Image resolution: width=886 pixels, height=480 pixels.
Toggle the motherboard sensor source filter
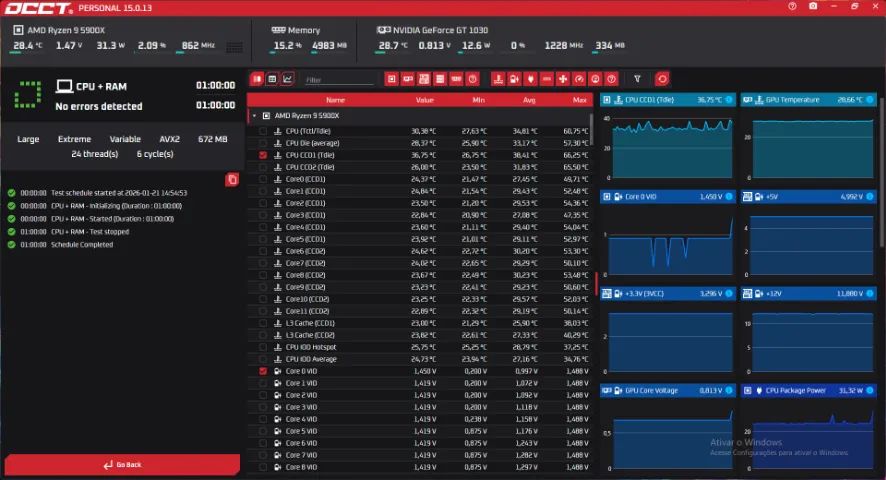[x=424, y=79]
